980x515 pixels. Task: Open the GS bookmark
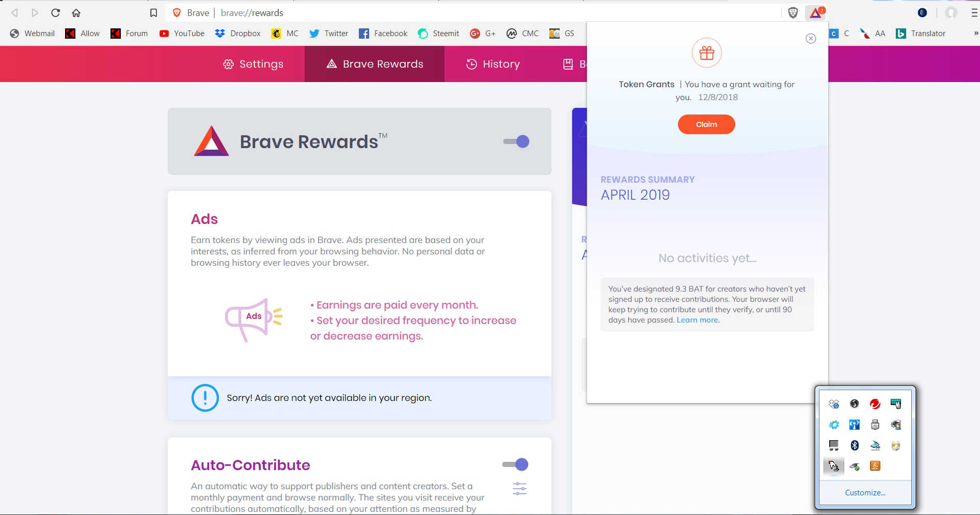[562, 34]
